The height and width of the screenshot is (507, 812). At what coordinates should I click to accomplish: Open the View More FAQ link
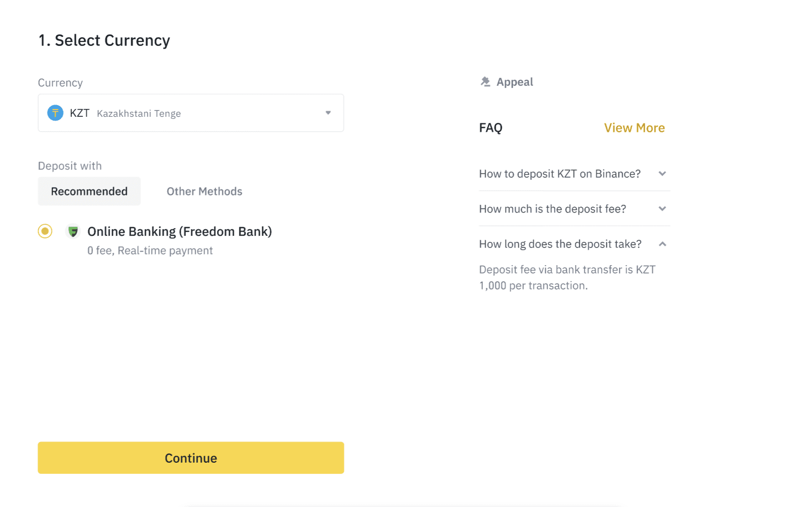[x=634, y=128]
